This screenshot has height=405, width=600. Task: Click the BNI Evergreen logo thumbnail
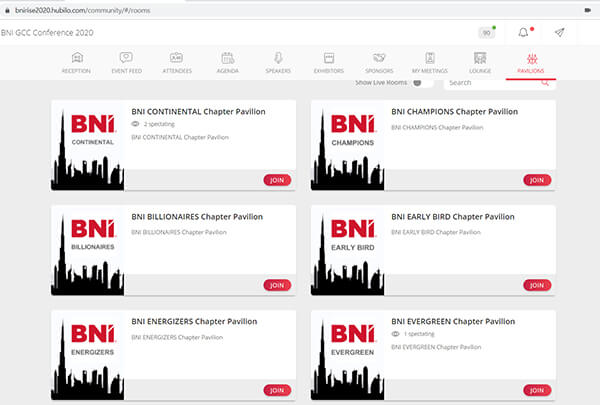click(348, 355)
